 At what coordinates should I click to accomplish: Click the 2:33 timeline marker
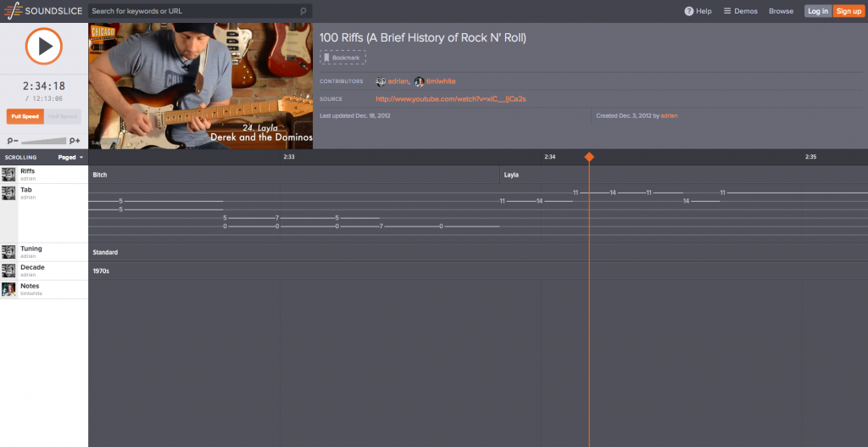tap(289, 157)
